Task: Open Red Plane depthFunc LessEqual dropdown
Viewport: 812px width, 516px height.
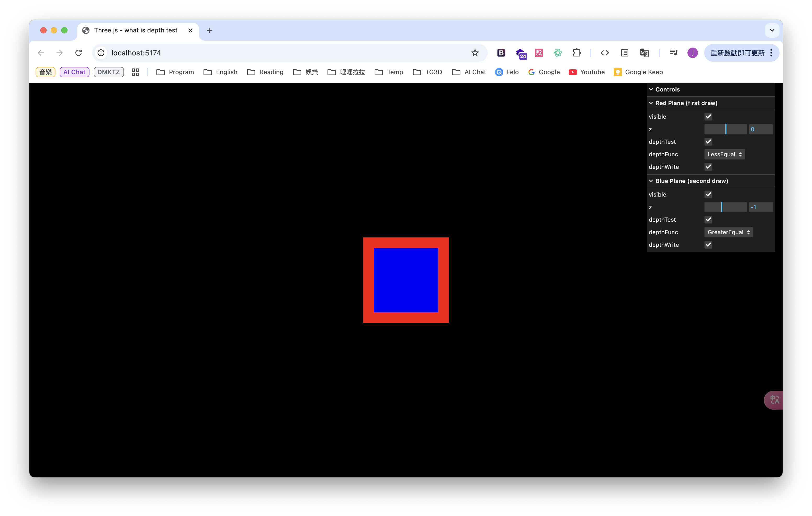Action: pyautogui.click(x=725, y=154)
